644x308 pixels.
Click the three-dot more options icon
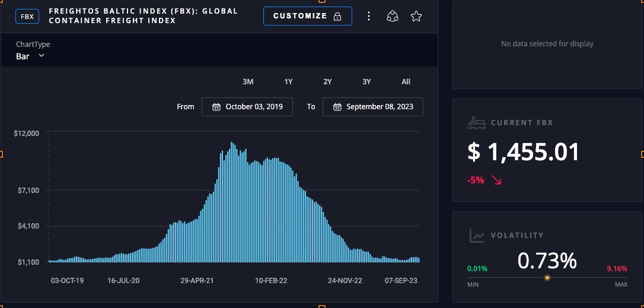pyautogui.click(x=369, y=17)
